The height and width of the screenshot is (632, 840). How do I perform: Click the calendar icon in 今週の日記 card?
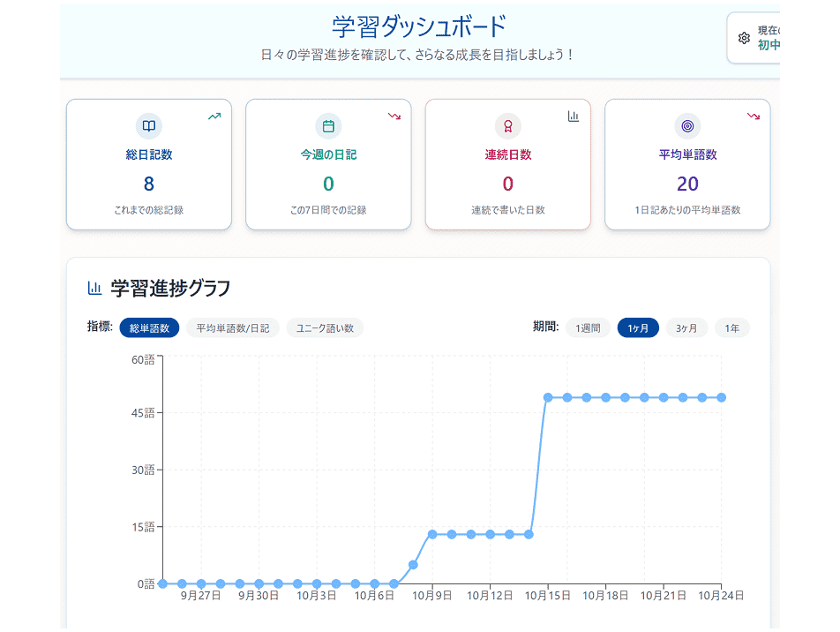(328, 126)
